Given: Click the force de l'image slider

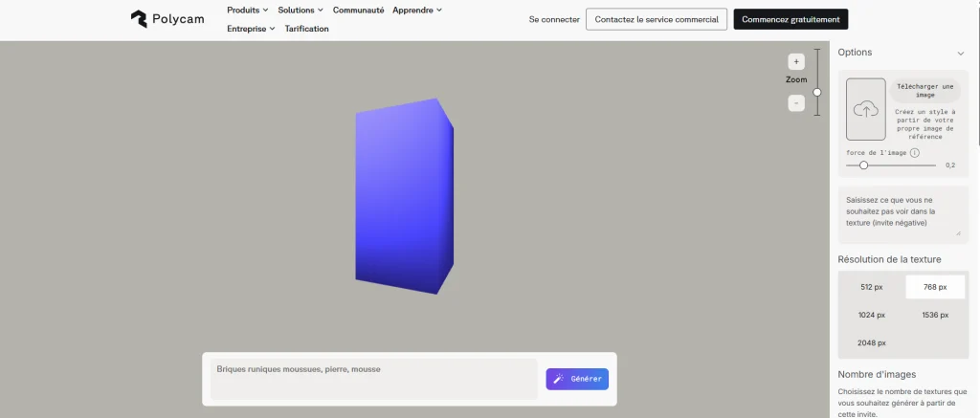Looking at the screenshot, I should point(891,165).
